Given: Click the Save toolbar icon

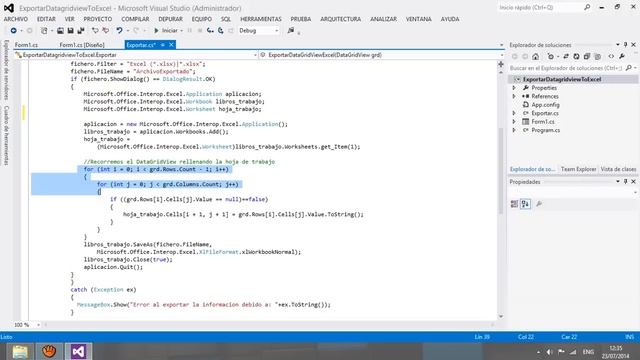Looking at the screenshot, I should click(70, 31).
